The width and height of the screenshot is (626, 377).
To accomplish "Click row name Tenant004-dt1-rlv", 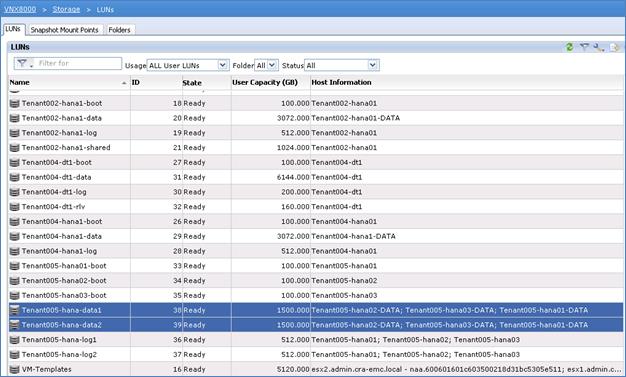I will pyautogui.click(x=53, y=207).
